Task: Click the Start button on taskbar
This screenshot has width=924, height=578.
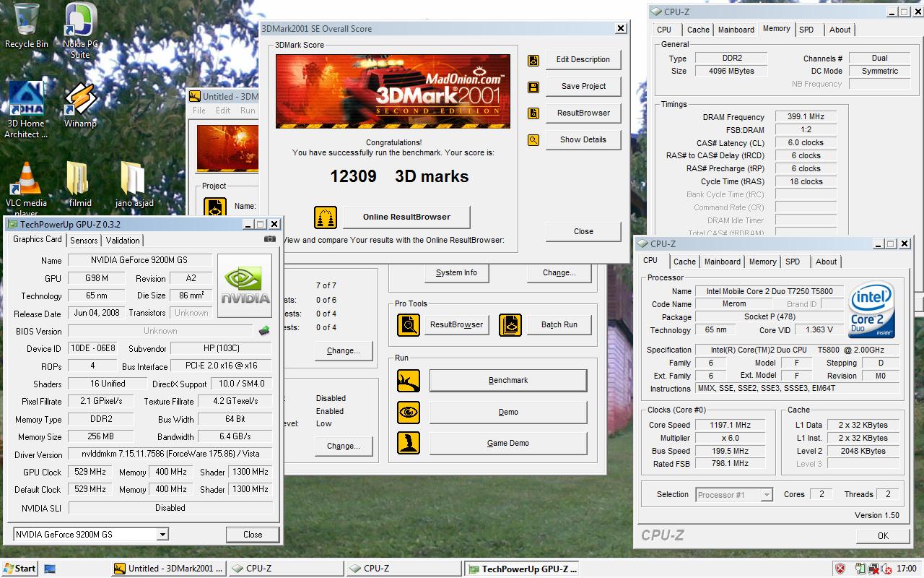Action: [x=19, y=569]
